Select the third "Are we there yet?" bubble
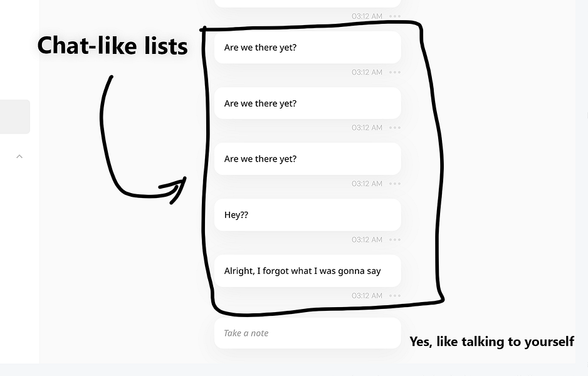 pyautogui.click(x=307, y=159)
